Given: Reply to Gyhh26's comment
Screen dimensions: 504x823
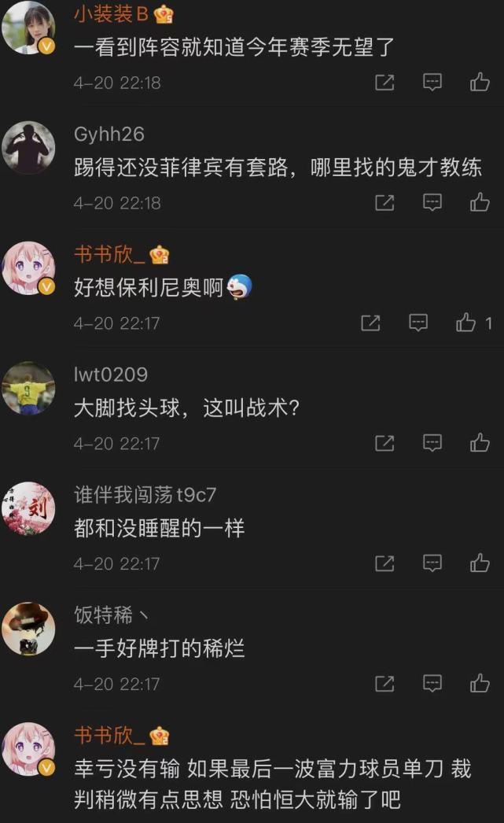Looking at the screenshot, I should 432,202.
